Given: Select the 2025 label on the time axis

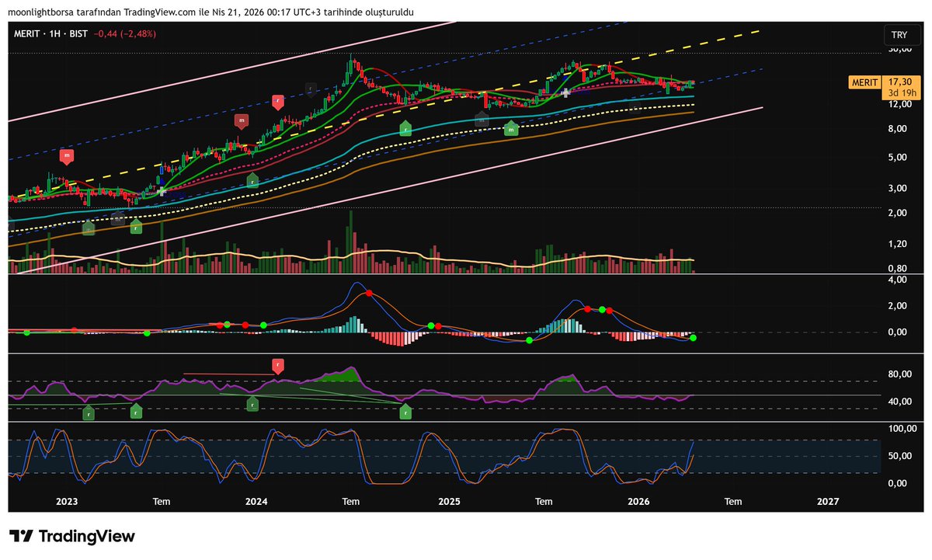Looking at the screenshot, I should point(449,502).
